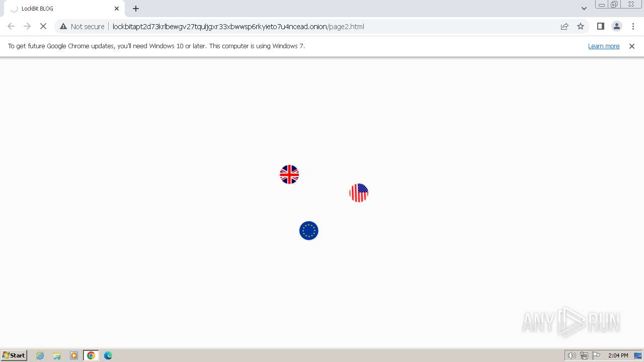Open the Windows Start menu

pyautogui.click(x=14, y=355)
